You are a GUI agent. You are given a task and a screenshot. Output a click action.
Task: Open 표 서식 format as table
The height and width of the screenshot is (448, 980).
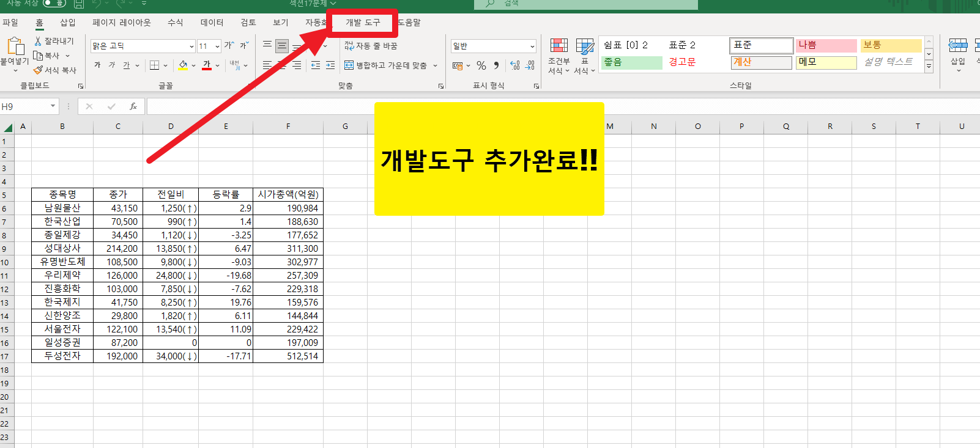(x=584, y=56)
